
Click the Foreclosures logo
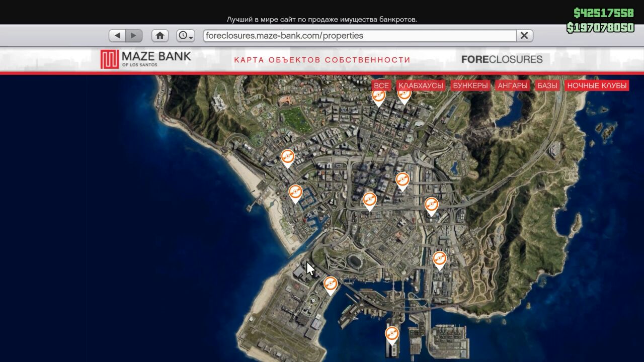click(502, 59)
